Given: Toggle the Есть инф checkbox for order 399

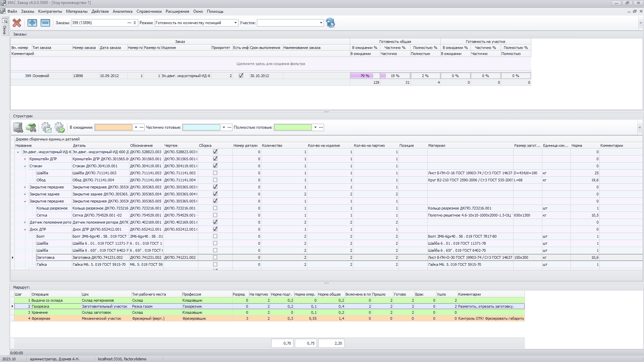Looking at the screenshot, I should [241, 76].
